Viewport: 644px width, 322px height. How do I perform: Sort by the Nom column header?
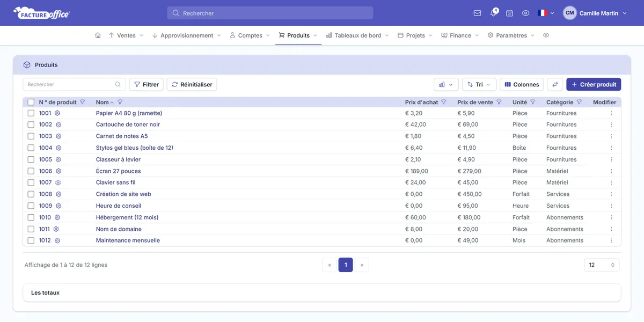pos(103,102)
